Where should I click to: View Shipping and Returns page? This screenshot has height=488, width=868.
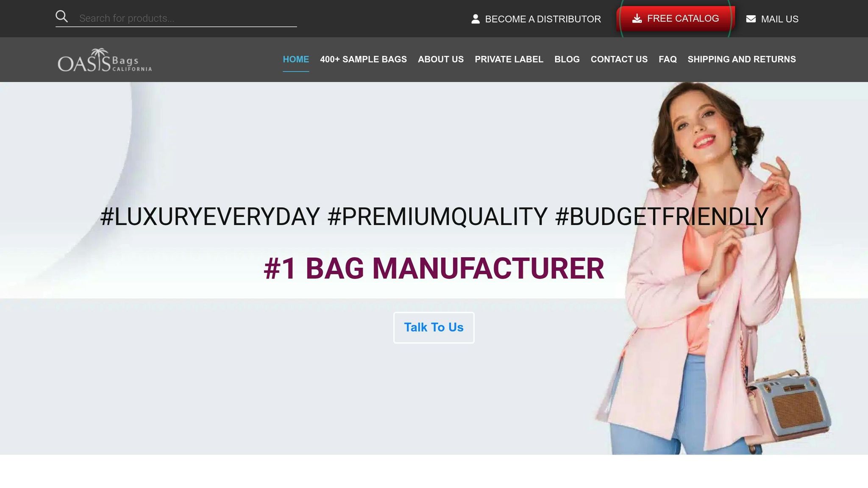click(x=742, y=59)
